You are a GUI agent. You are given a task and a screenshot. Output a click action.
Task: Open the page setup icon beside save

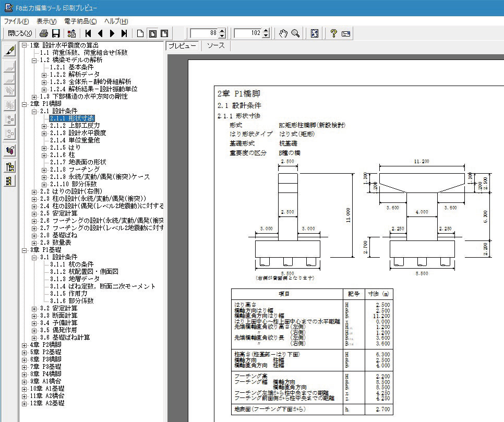pyautogui.click(x=72, y=33)
